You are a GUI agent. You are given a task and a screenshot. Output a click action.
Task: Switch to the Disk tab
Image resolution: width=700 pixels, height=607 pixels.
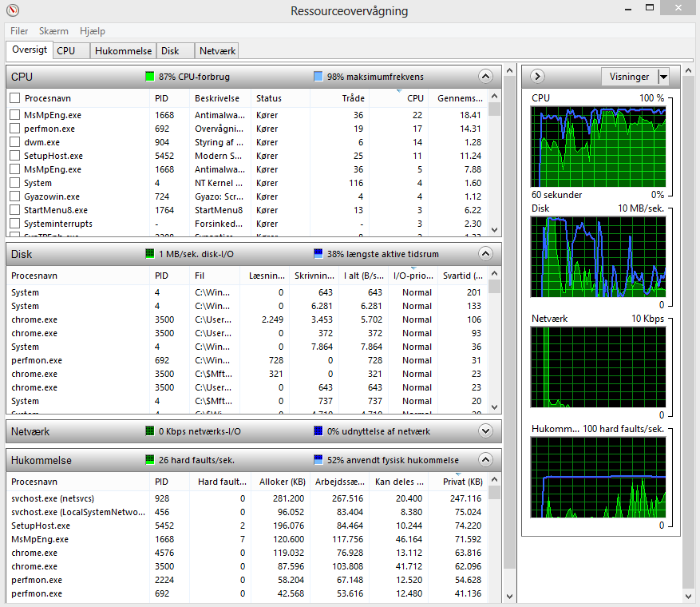175,51
